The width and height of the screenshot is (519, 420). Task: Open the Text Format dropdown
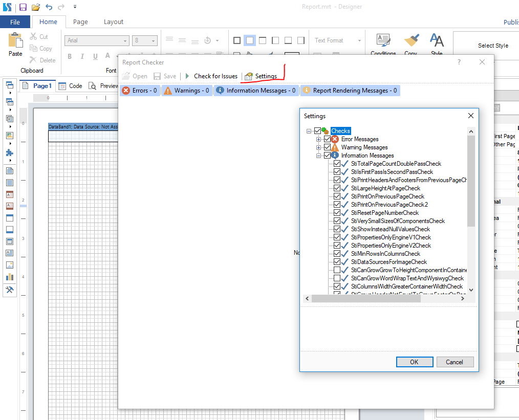pyautogui.click(x=359, y=40)
